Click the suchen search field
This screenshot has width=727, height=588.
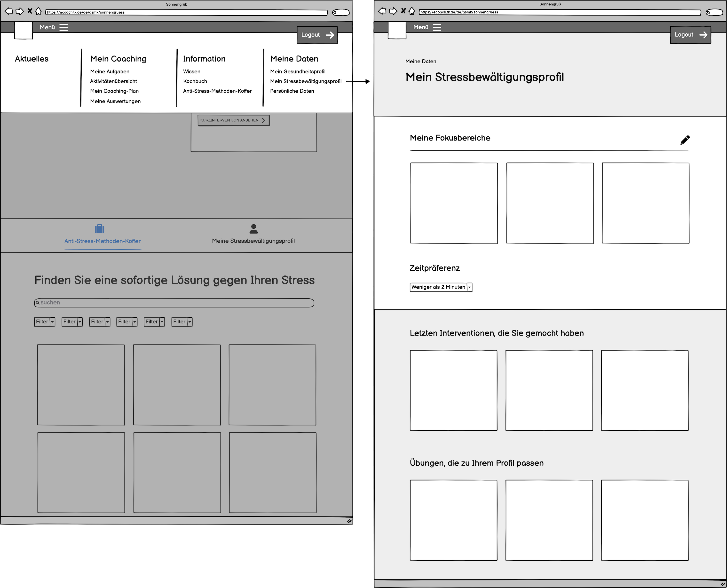click(174, 302)
